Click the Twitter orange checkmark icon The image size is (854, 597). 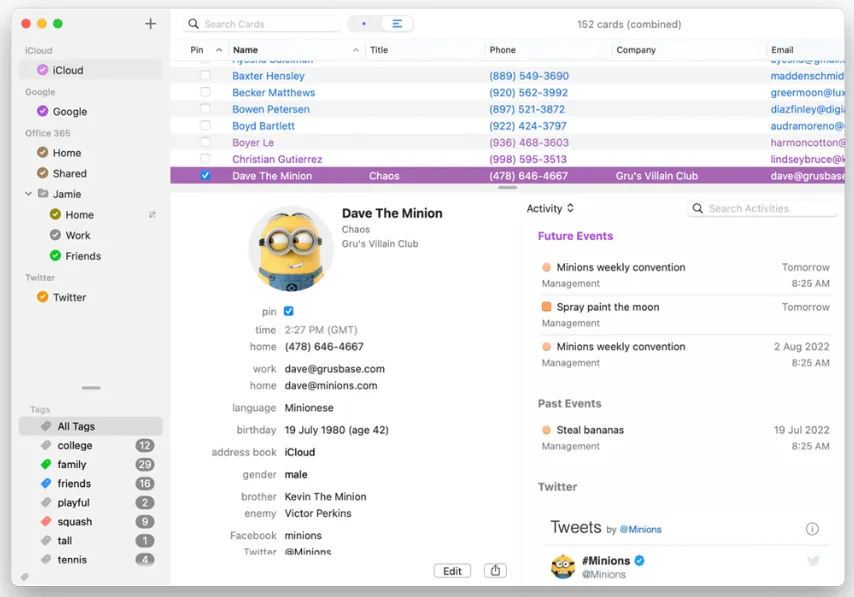click(x=42, y=297)
